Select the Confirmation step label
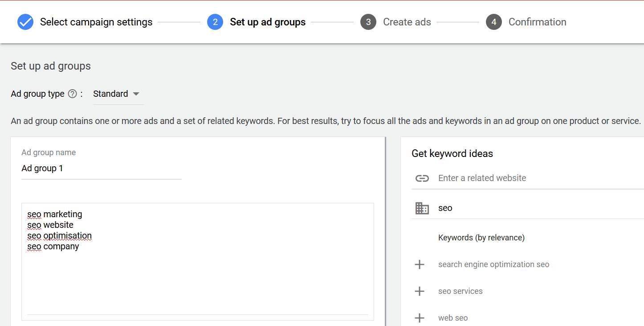This screenshot has height=326, width=644. coord(538,21)
